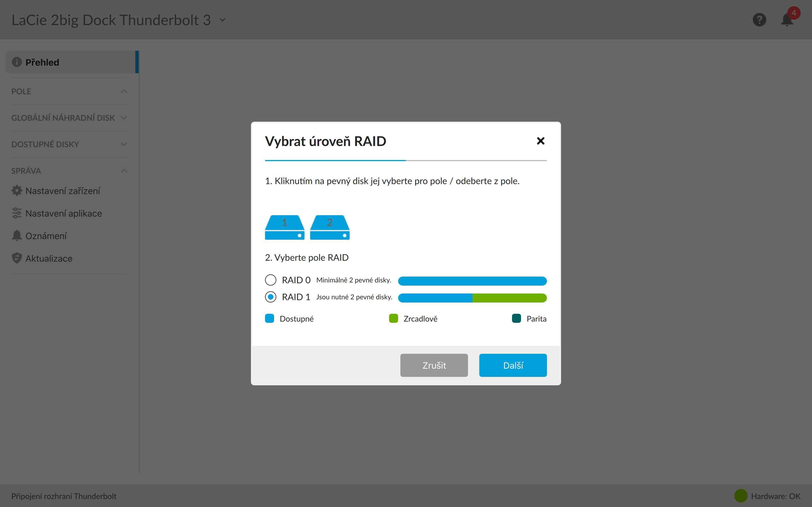The width and height of the screenshot is (812, 507).
Task: Select the RAID 0 radio button
Action: (270, 280)
